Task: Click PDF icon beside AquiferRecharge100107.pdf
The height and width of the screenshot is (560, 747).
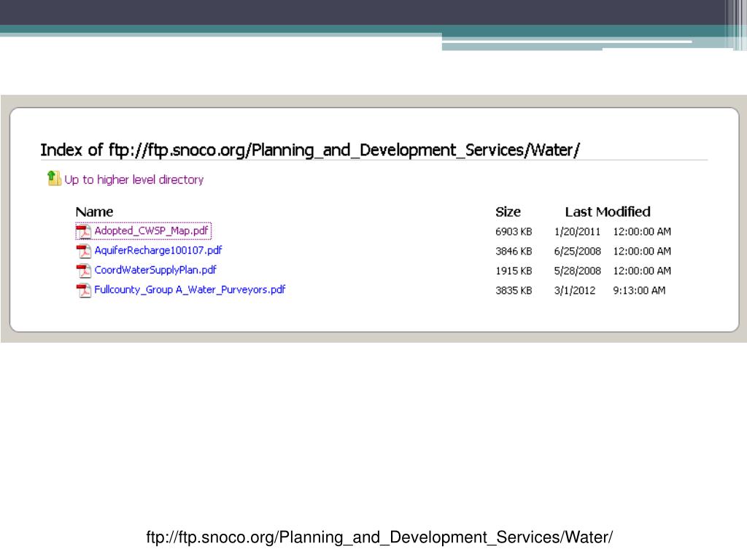Action: [84, 251]
